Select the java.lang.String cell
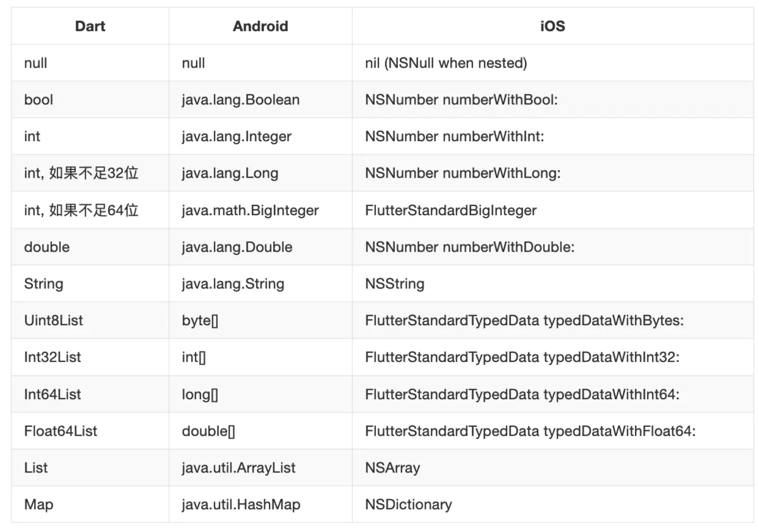Image resolution: width=759 pixels, height=532 pixels. (261, 283)
